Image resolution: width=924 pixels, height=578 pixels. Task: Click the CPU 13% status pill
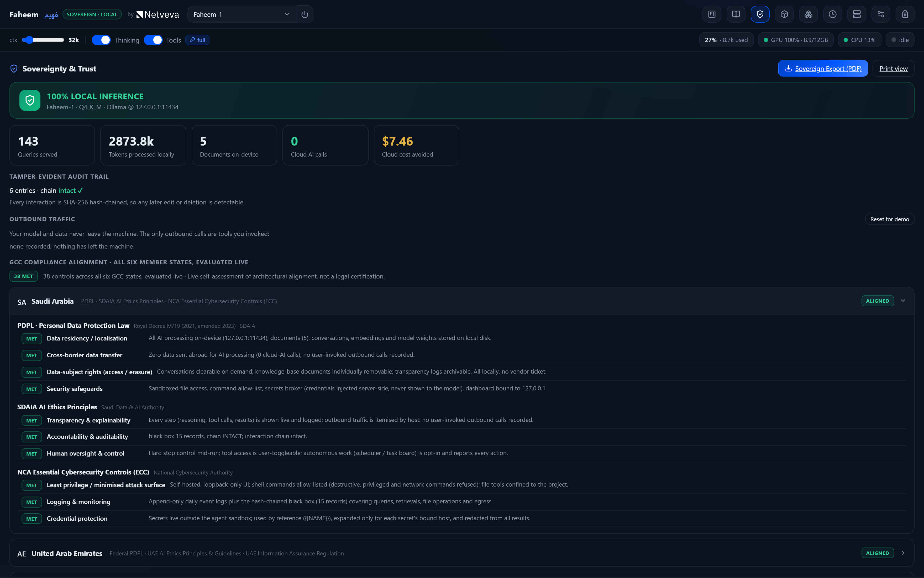(859, 40)
